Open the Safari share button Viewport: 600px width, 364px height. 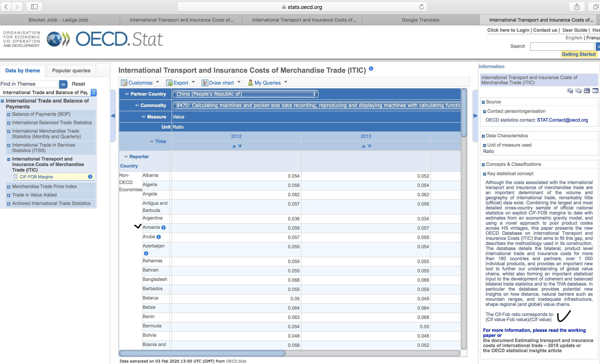click(577, 7)
